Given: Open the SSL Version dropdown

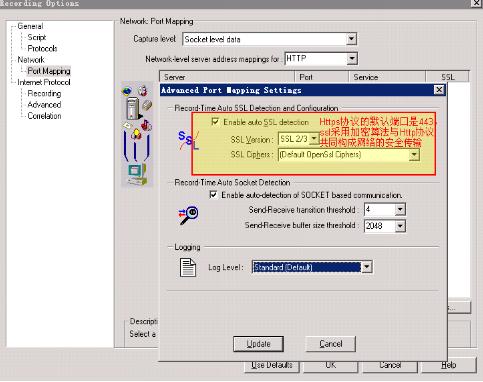Looking at the screenshot, I should coord(314,139).
